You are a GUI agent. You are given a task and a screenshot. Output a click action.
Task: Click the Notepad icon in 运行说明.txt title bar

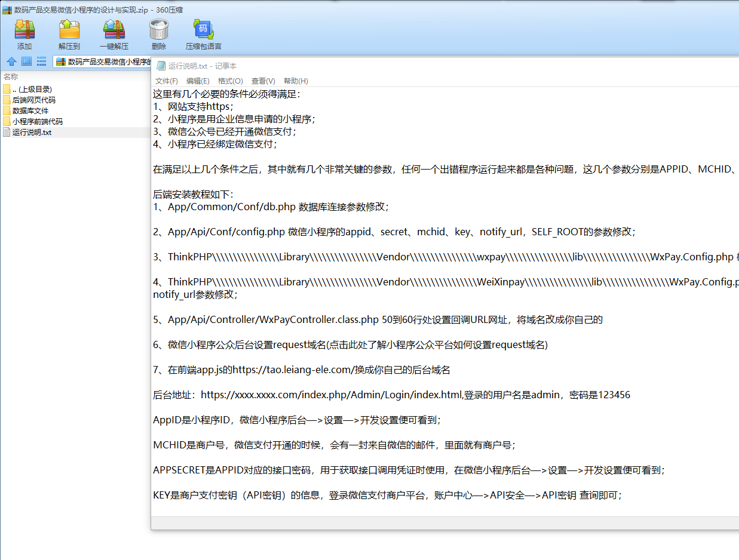pos(161,66)
